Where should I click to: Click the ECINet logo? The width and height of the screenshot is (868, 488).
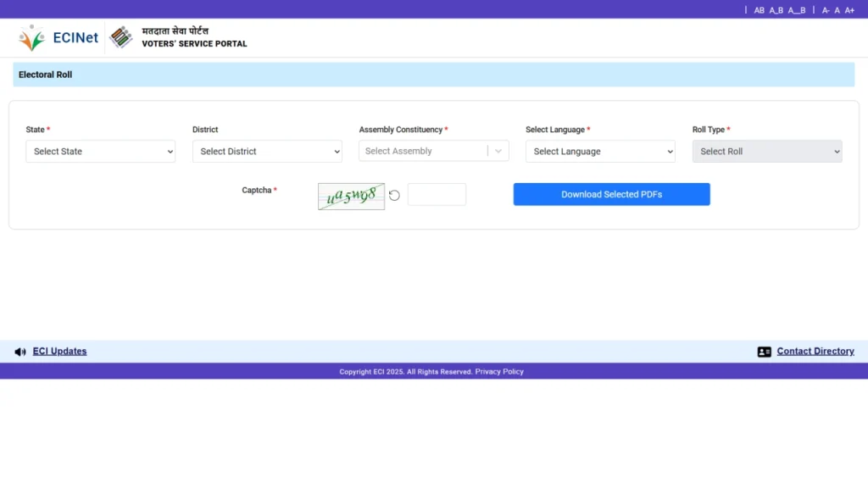click(58, 37)
